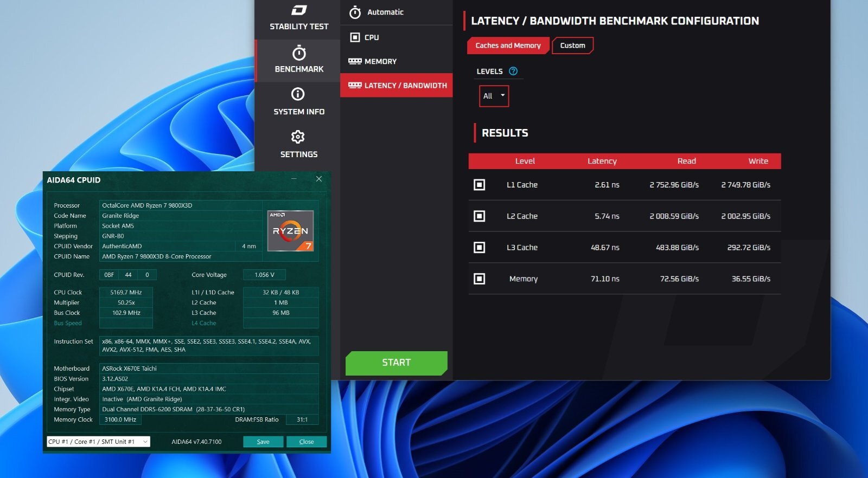Minimize the AIDA64 CPUID window
The image size is (868, 478).
(x=294, y=179)
